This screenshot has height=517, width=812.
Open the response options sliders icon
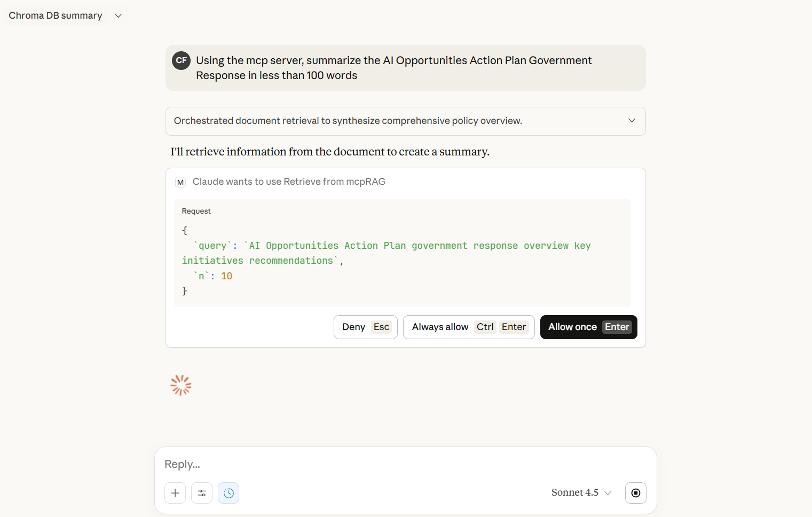point(201,492)
